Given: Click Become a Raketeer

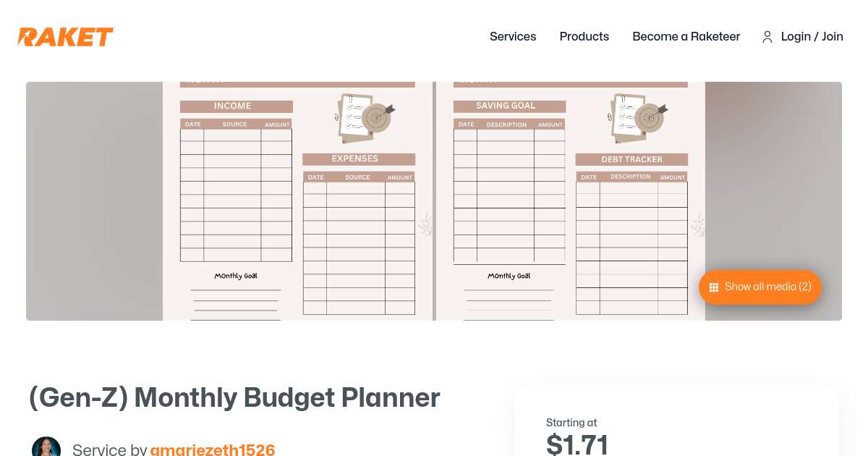Looking at the screenshot, I should (x=686, y=36).
